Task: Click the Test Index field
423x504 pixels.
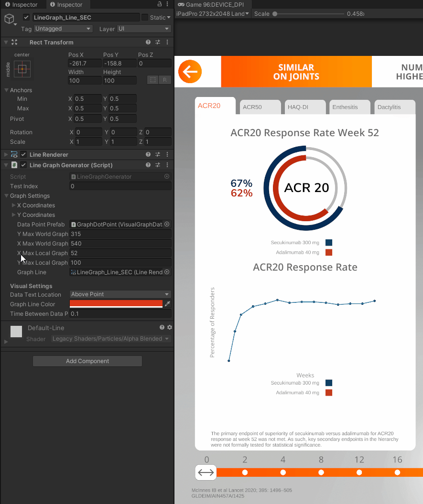Action: pos(120,186)
